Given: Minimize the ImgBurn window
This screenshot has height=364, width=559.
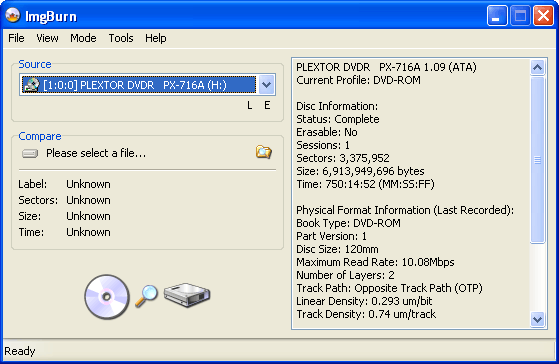Looking at the screenshot, I should coord(497,16).
